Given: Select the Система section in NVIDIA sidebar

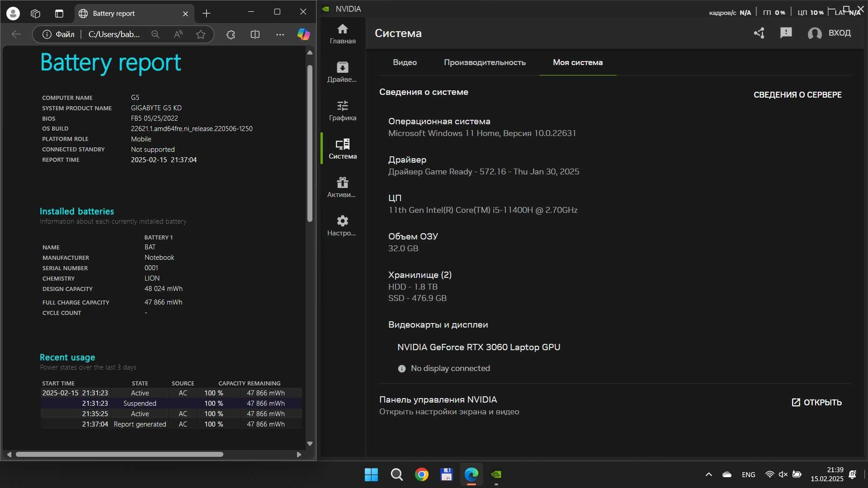Looking at the screenshot, I should pyautogui.click(x=342, y=149).
